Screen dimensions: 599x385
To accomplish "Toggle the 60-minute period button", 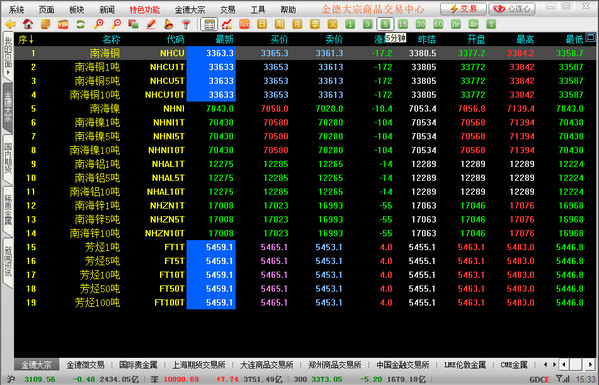I will pyautogui.click(x=438, y=24).
